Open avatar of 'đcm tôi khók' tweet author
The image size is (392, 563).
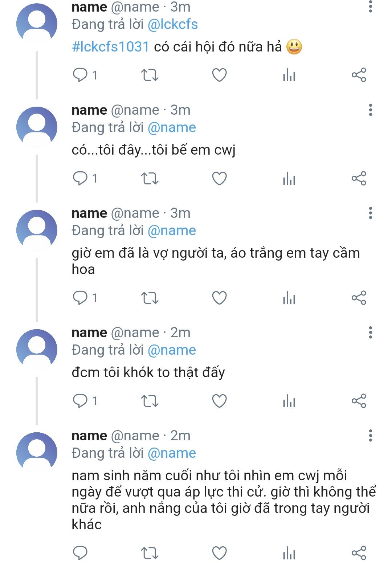point(37,349)
